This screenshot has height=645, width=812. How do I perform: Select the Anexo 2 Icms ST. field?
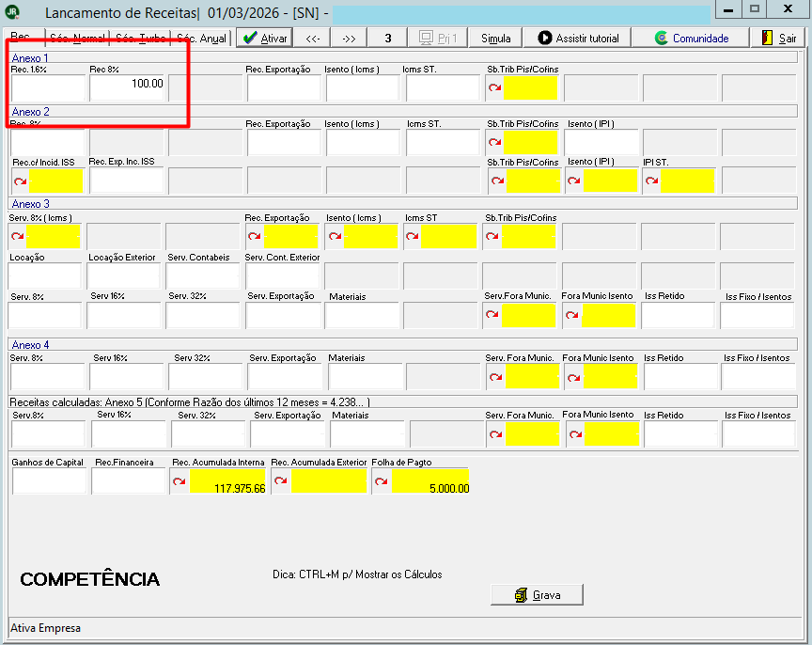[444, 143]
